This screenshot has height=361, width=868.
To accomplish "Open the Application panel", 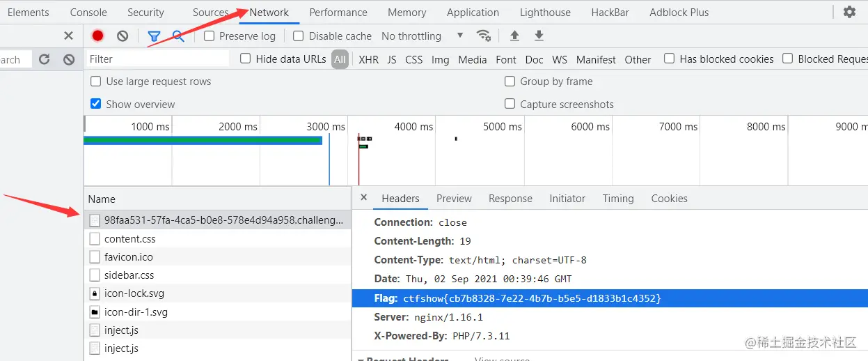I will pyautogui.click(x=473, y=13).
